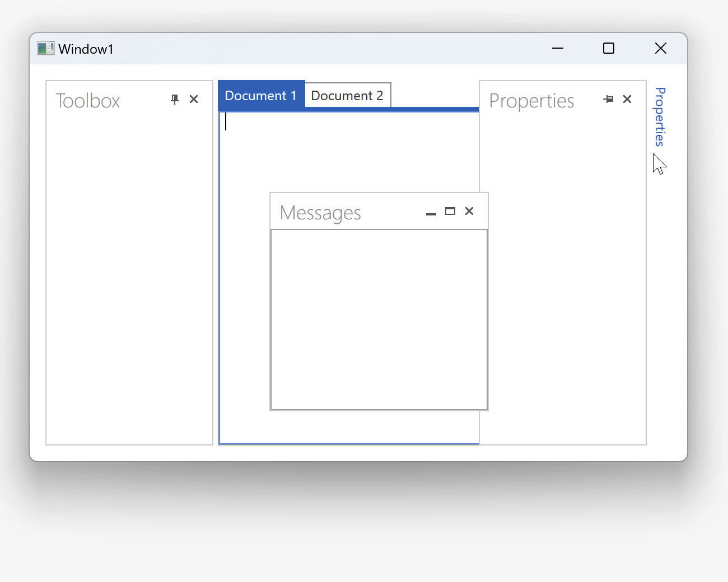Open the Document 2 tab
728x582 pixels.
347,96
